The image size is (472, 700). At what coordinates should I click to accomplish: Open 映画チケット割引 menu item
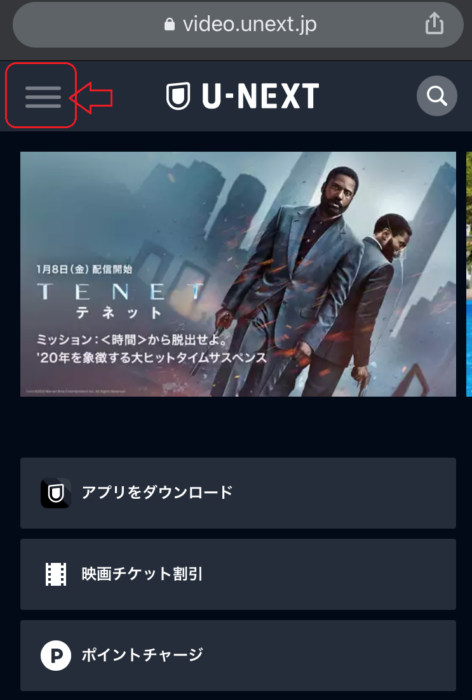[x=238, y=574]
